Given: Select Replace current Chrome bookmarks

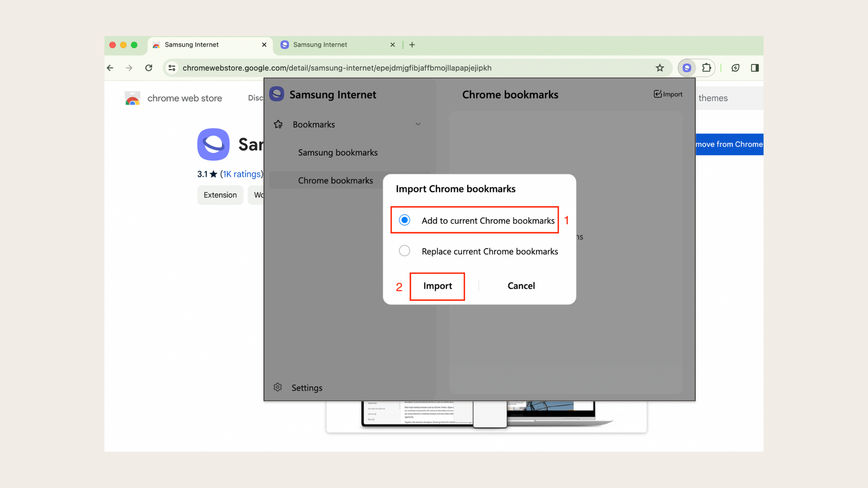Looking at the screenshot, I should [479, 251].
